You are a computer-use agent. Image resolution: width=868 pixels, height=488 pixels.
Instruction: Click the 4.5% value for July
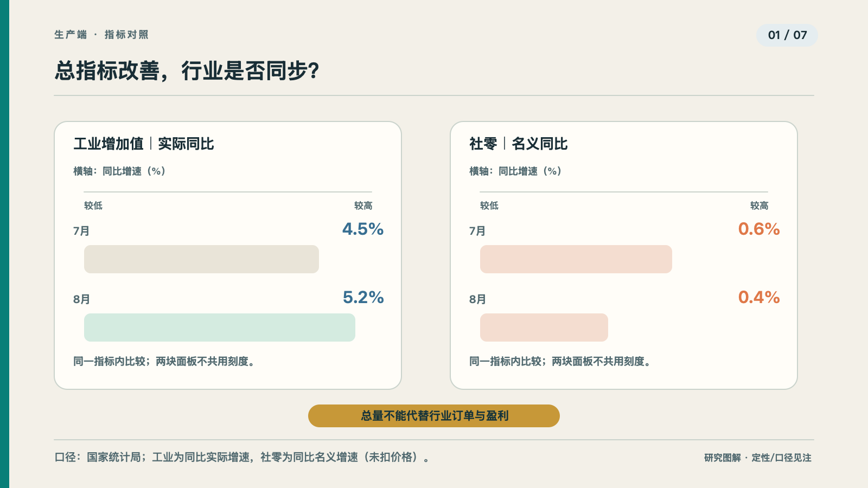pos(363,229)
